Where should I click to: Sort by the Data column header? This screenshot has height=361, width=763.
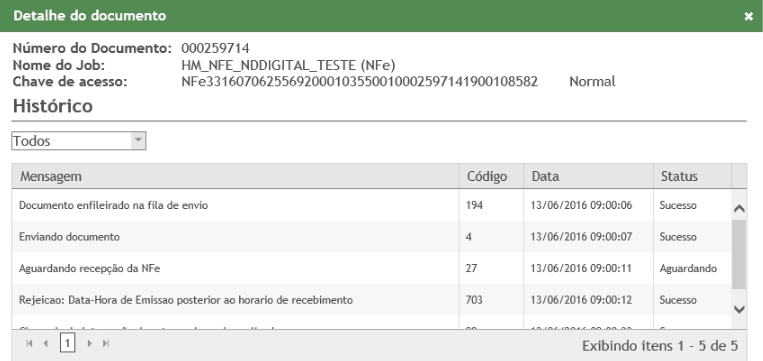click(588, 176)
